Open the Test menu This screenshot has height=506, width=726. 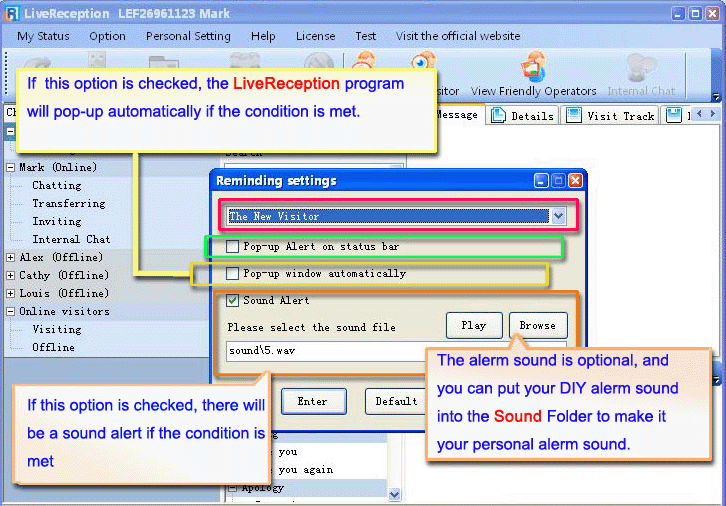(365, 36)
